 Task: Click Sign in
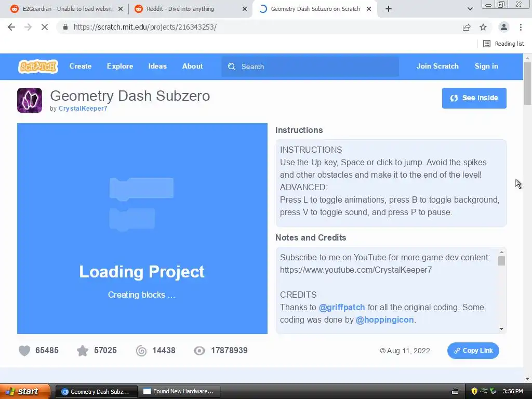click(x=486, y=66)
